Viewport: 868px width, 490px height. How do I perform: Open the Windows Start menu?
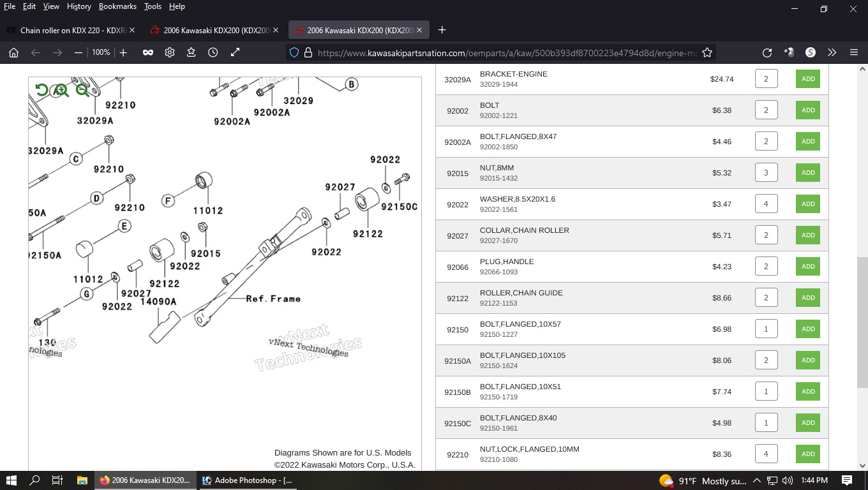11,480
